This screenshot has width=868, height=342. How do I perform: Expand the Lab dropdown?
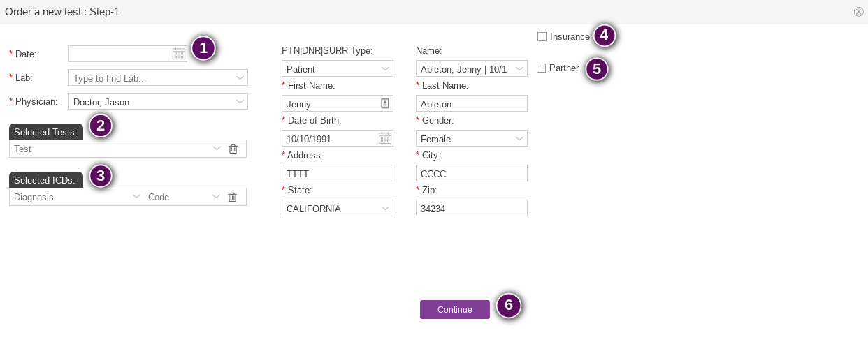coord(240,78)
